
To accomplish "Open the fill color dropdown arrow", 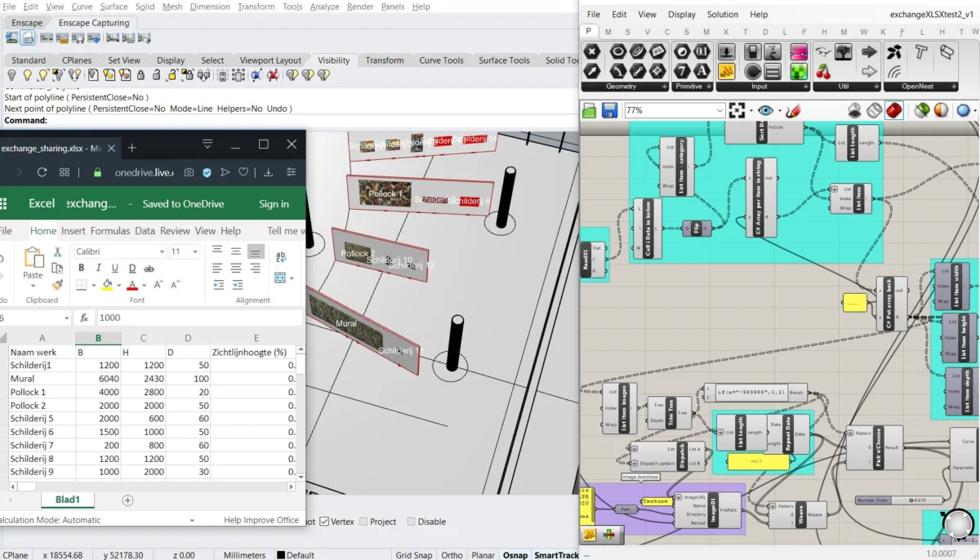I will (x=119, y=285).
